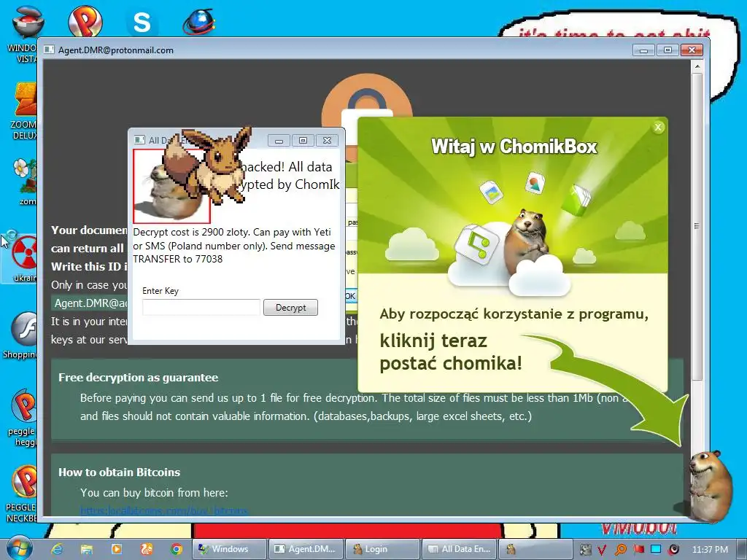The height and width of the screenshot is (560, 747).
Task: Switch to the Login taskbar button
Action: pyautogui.click(x=382, y=549)
